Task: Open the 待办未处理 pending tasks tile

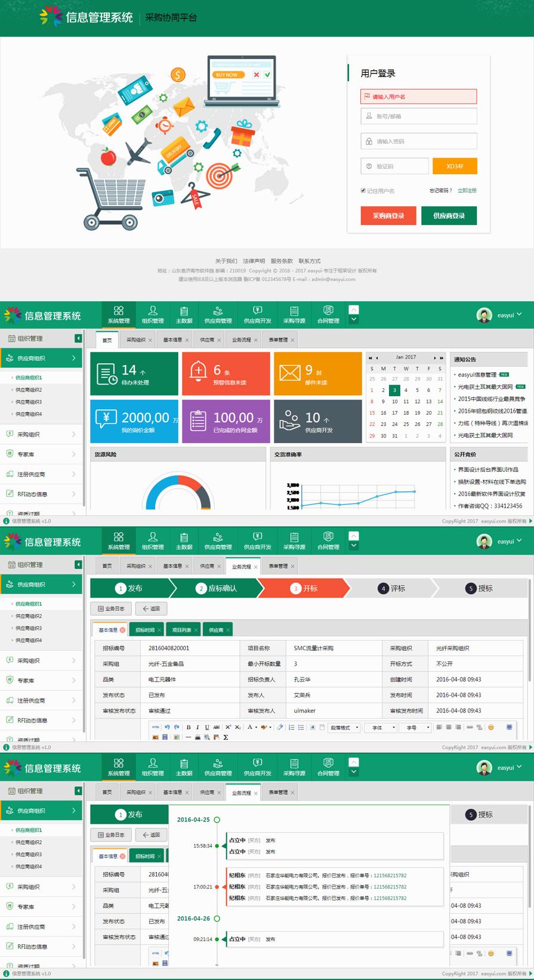Action: [x=134, y=373]
